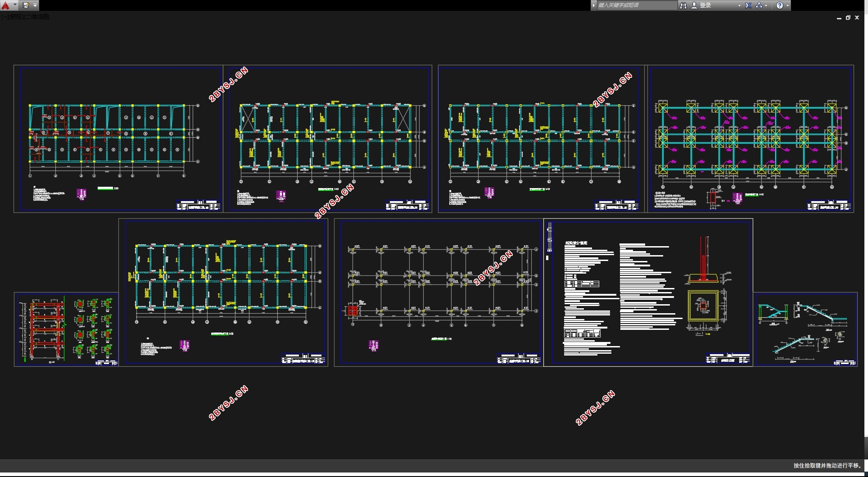Click the [-] viewport controls label

pyautogui.click(x=5, y=17)
